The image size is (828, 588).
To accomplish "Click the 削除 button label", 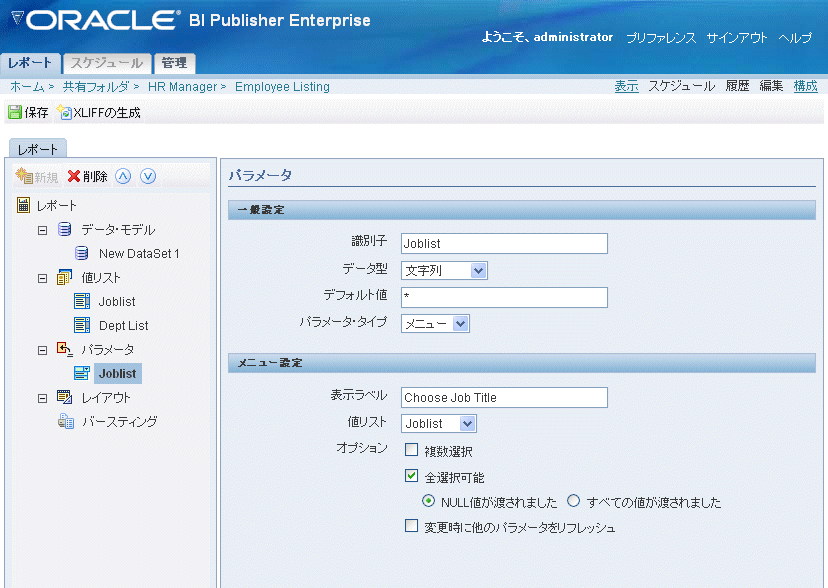I will coord(95,176).
